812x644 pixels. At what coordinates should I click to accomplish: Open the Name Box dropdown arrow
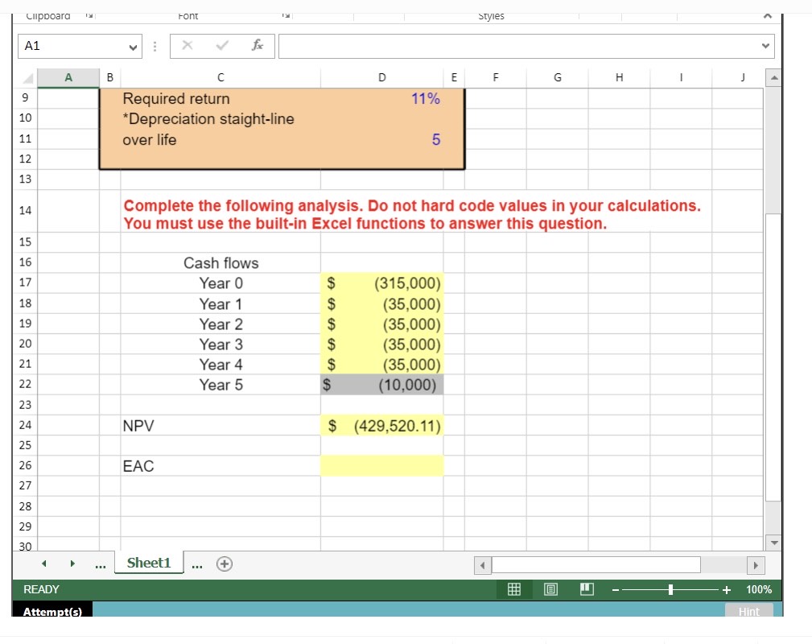[x=134, y=46]
